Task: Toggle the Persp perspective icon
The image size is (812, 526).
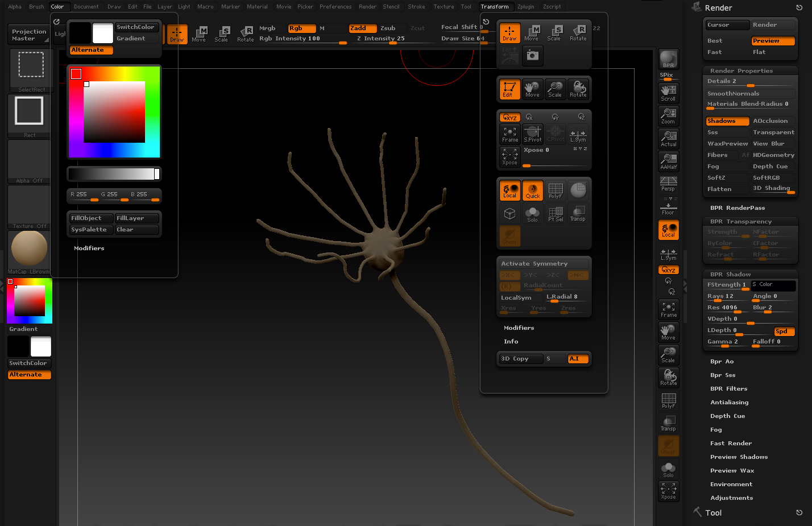Action: [x=669, y=184]
